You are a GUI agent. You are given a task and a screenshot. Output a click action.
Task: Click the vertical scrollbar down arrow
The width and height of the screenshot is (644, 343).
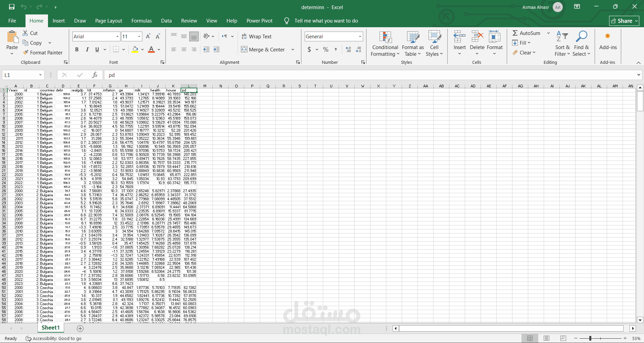(x=640, y=320)
